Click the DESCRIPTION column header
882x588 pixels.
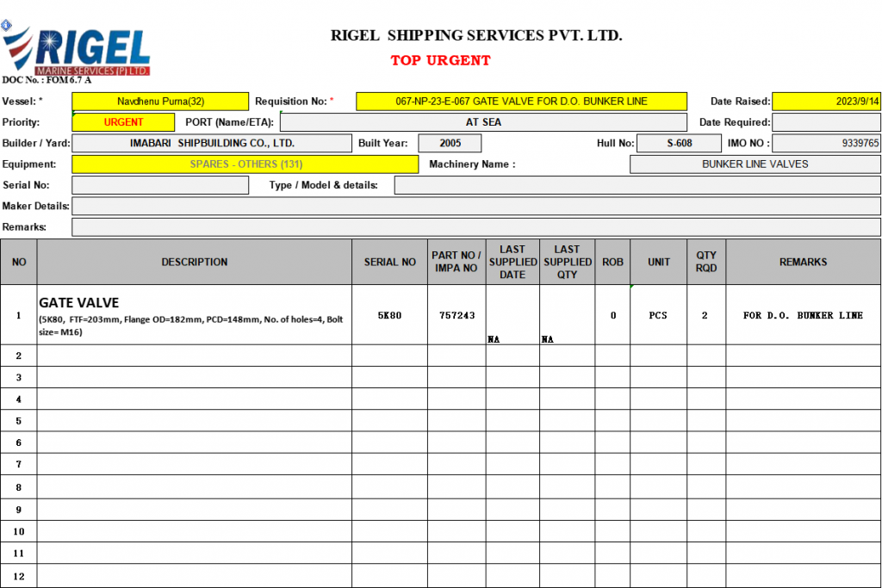[x=195, y=263]
